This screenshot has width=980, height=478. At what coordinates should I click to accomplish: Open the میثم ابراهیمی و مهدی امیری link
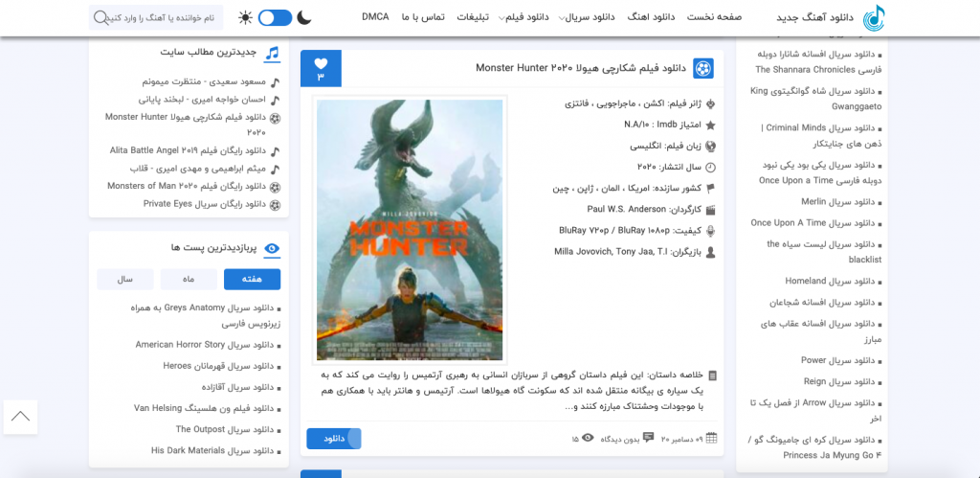[x=198, y=169]
